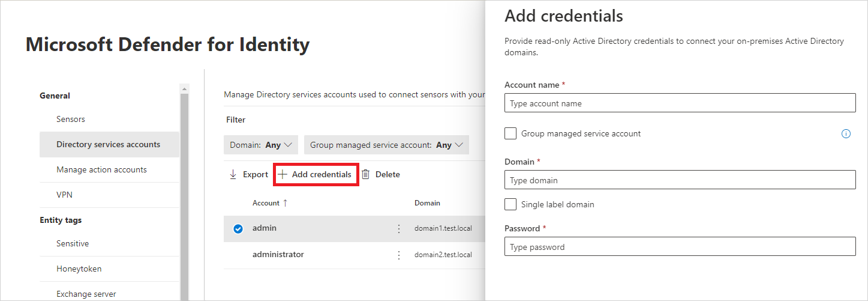
Task: Enable Group managed service account checkbox
Action: click(x=510, y=133)
